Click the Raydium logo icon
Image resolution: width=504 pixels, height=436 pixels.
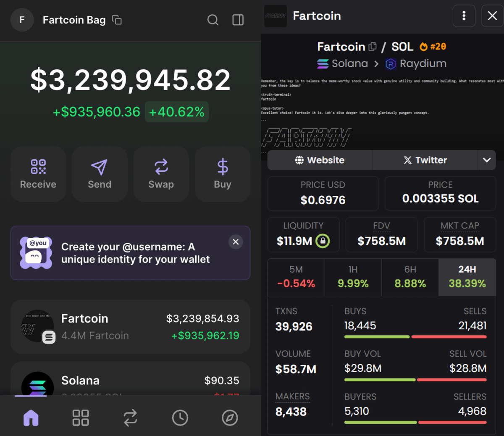coord(391,64)
